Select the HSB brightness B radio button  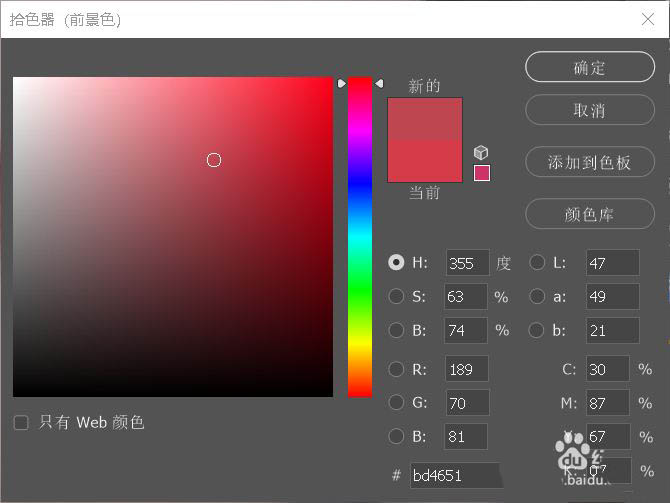[396, 330]
